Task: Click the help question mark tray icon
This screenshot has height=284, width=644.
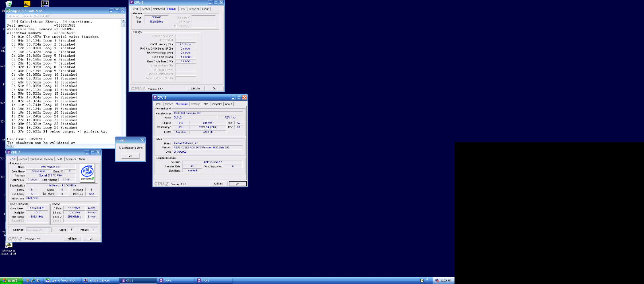Action: tap(422, 280)
